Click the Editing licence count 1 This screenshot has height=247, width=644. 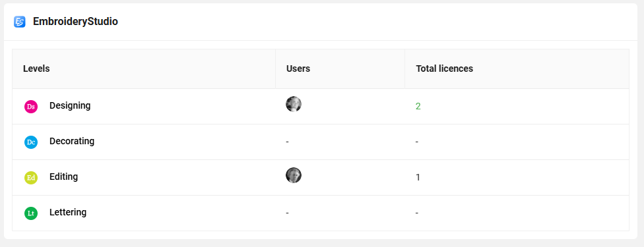click(x=418, y=178)
